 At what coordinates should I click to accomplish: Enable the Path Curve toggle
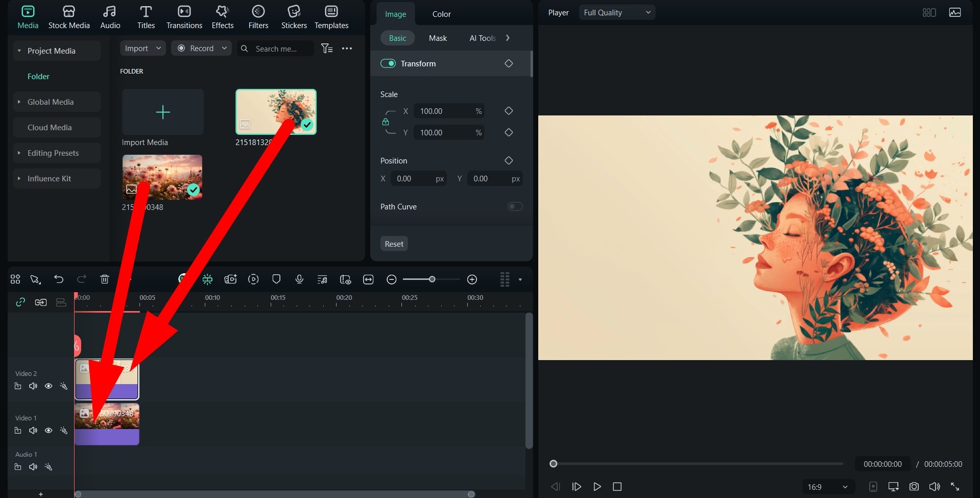[515, 206]
